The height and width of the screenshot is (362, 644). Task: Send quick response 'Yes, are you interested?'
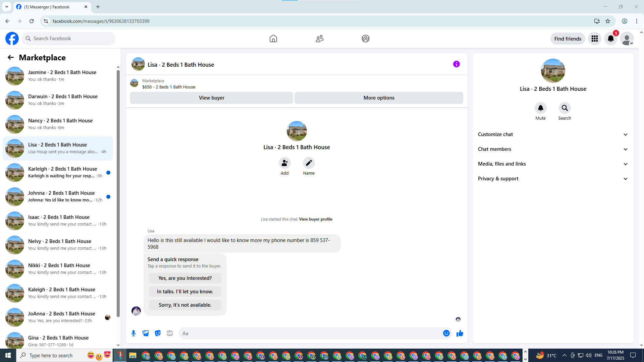(185, 278)
